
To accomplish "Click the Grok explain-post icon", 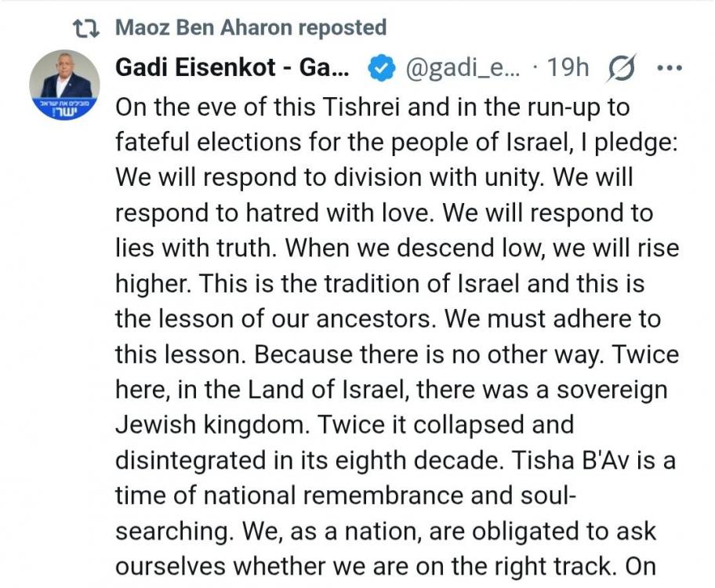I will pos(622,68).
